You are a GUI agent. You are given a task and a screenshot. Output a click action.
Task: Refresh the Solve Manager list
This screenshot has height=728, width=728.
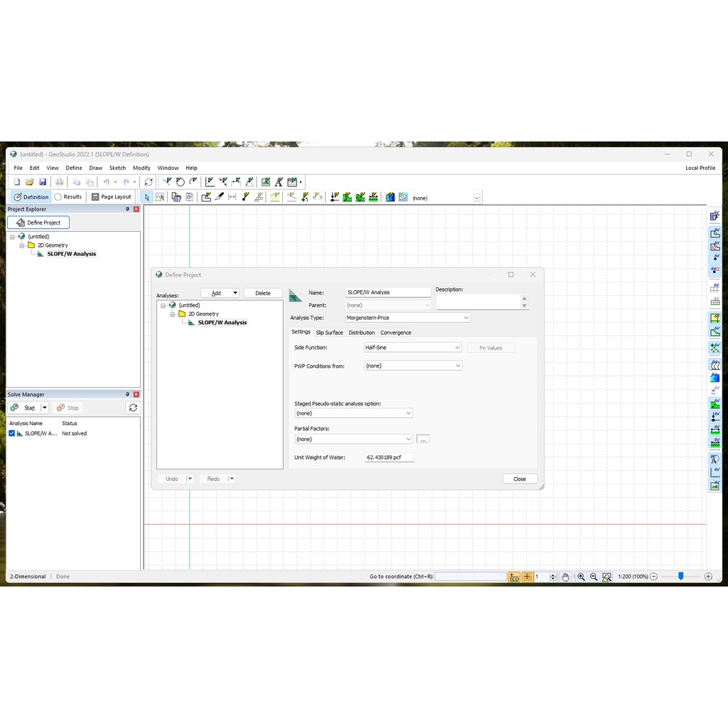point(132,408)
